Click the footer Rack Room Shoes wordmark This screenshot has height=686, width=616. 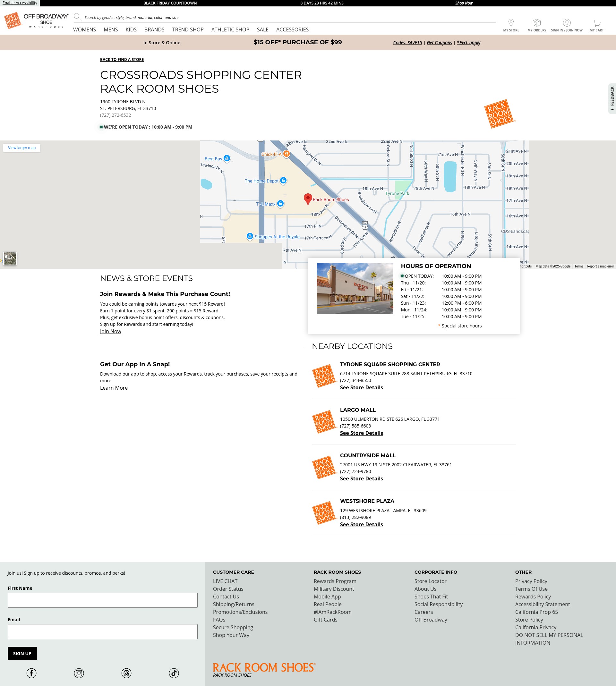click(x=264, y=667)
